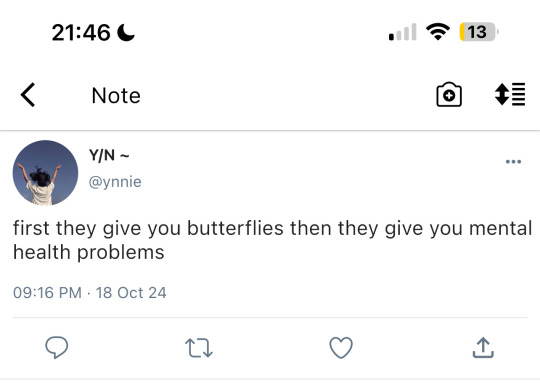Tap the back arrow icon
This screenshot has height=386, width=540.
point(28,95)
